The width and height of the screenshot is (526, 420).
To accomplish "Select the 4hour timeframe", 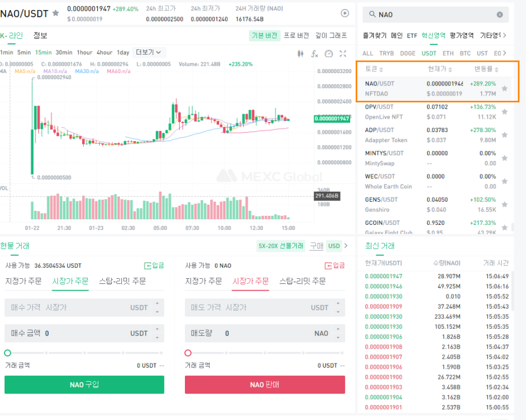I will [105, 52].
